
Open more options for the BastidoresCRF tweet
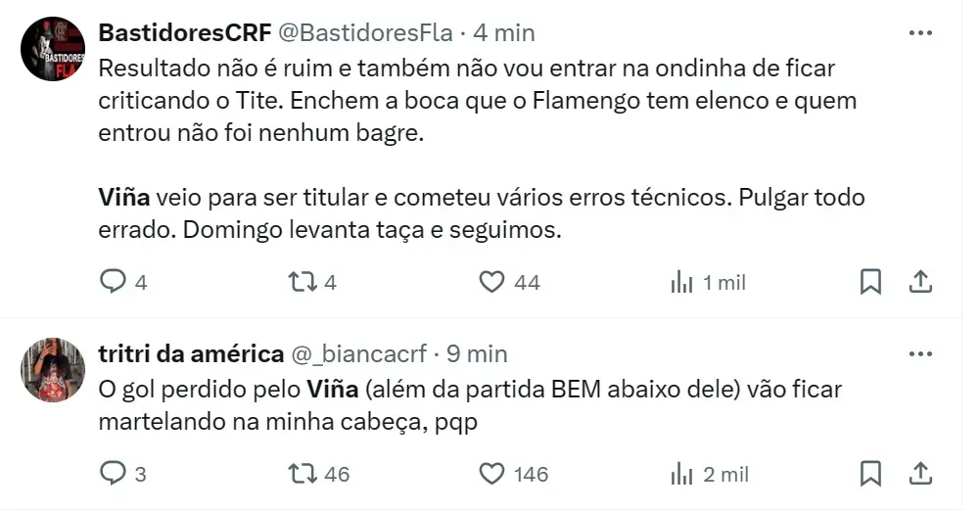click(x=920, y=33)
